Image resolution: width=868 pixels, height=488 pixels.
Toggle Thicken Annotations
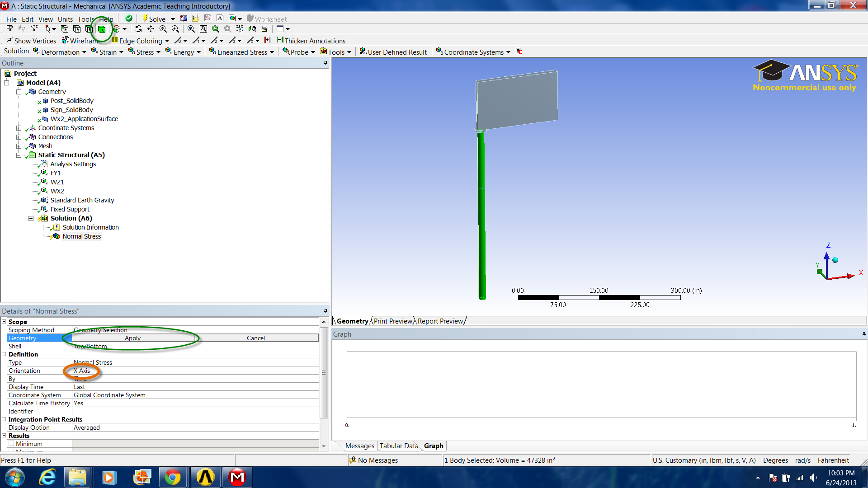311,41
